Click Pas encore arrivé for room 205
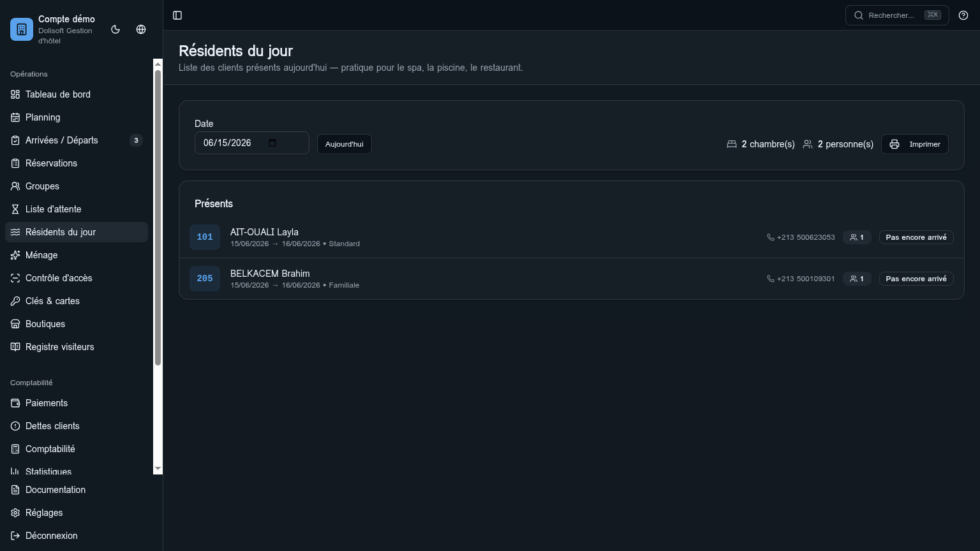Image resolution: width=980 pixels, height=551 pixels. coord(916,279)
